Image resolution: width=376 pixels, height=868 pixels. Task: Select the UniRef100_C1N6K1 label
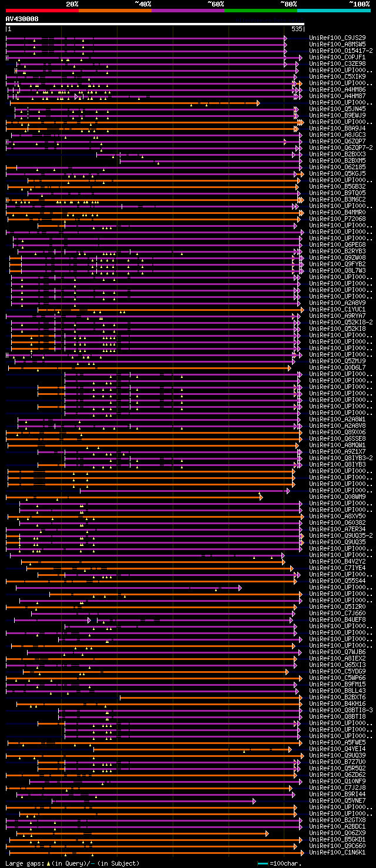click(x=337, y=852)
